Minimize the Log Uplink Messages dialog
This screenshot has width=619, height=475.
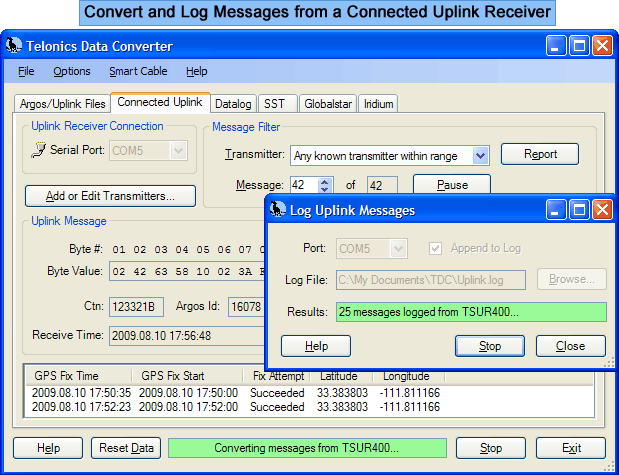pyautogui.click(x=556, y=209)
